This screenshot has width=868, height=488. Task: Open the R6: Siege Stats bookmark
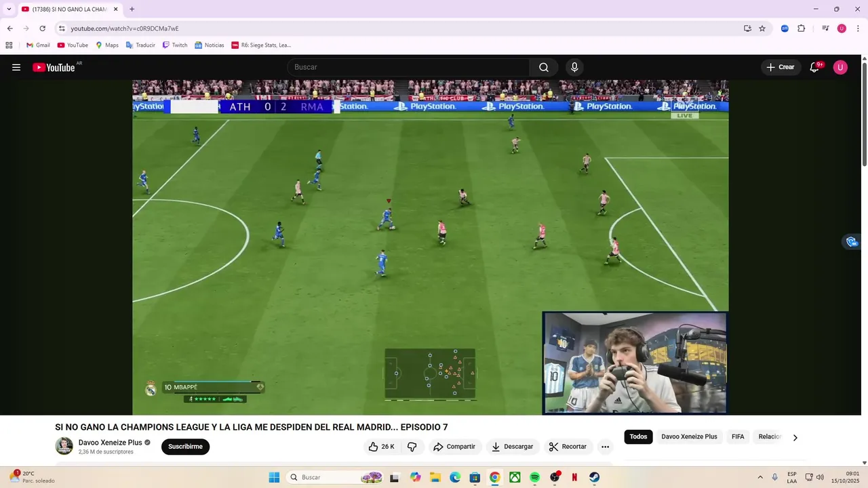point(261,45)
